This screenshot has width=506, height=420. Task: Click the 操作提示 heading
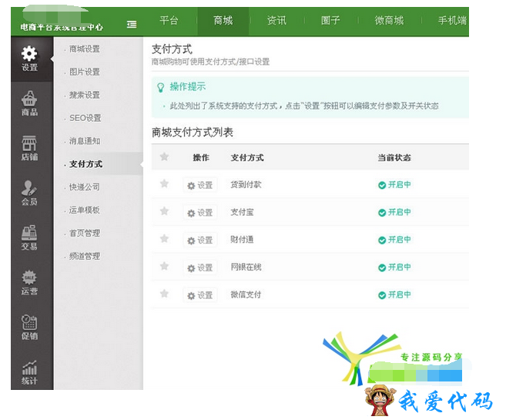(x=187, y=86)
